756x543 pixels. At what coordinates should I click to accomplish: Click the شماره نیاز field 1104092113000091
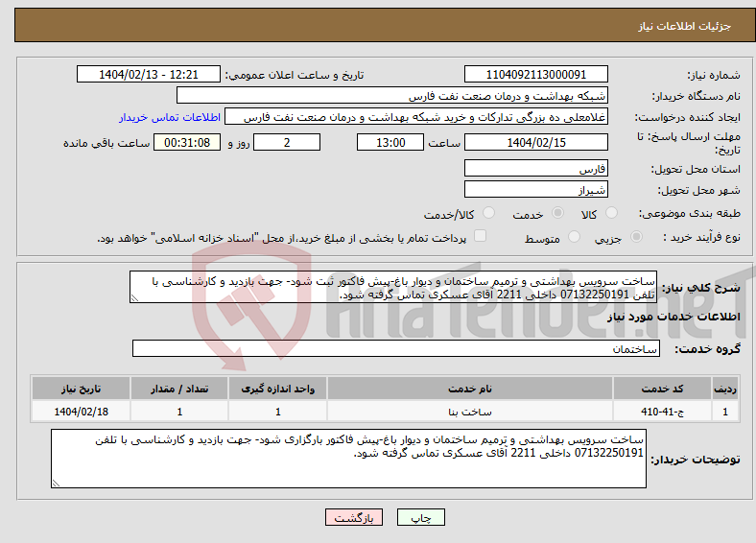coord(535,74)
